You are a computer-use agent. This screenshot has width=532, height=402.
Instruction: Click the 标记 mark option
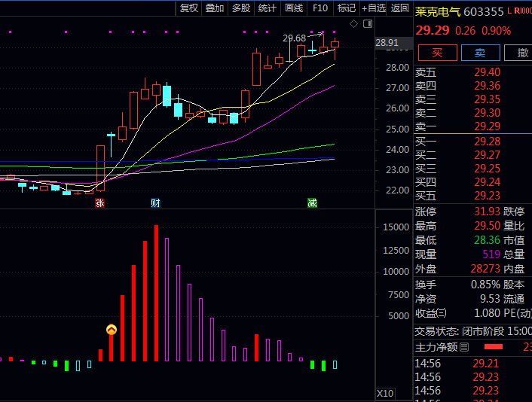click(x=347, y=8)
